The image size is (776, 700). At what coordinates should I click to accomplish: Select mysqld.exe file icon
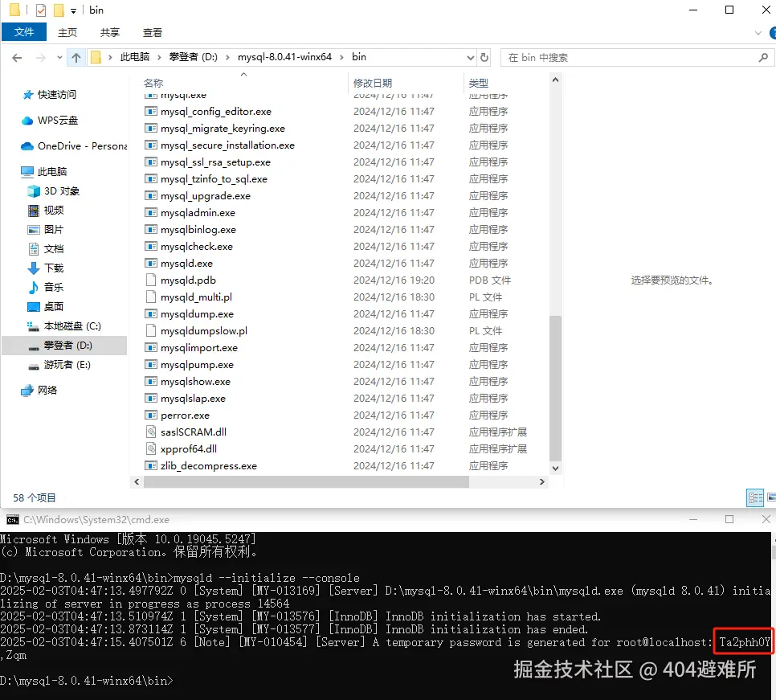tap(151, 263)
